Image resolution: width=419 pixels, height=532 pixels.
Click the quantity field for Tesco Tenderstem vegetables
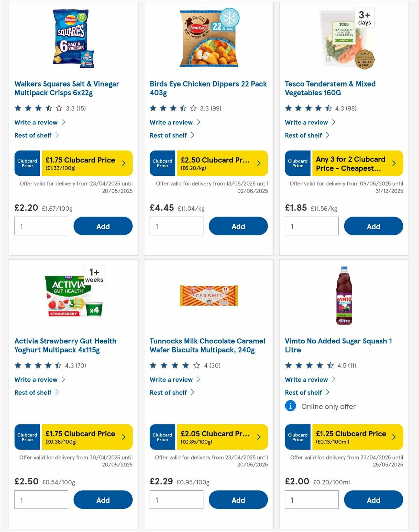[x=311, y=226]
